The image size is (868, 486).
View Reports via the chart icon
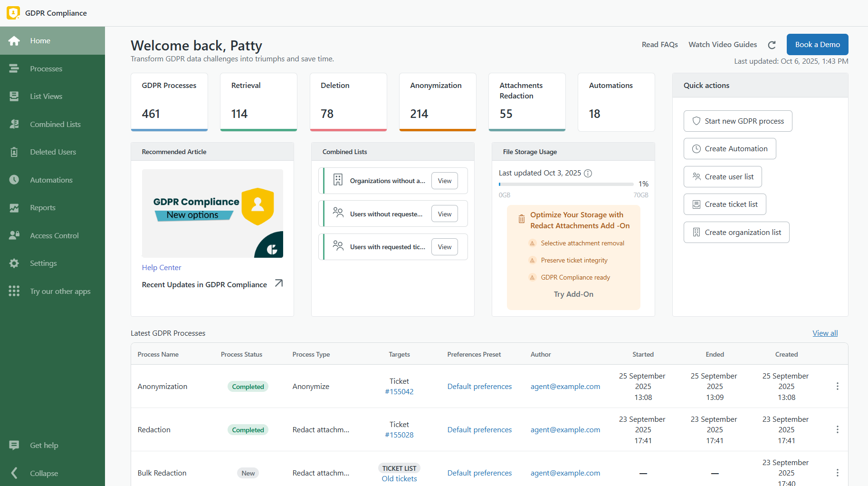[x=14, y=207]
